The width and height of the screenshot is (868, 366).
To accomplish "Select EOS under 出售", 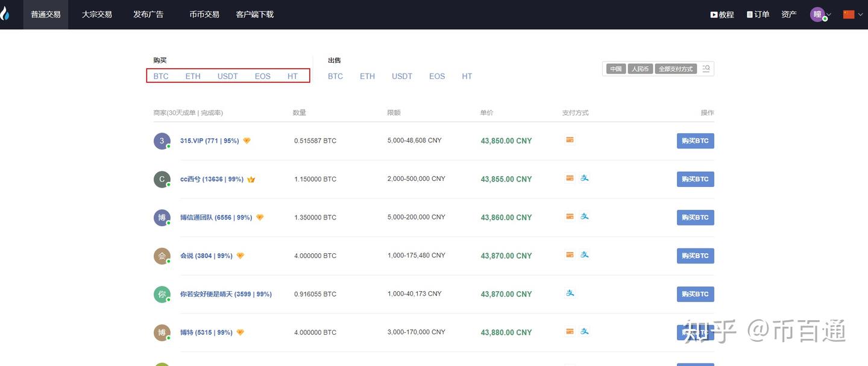I will point(437,77).
